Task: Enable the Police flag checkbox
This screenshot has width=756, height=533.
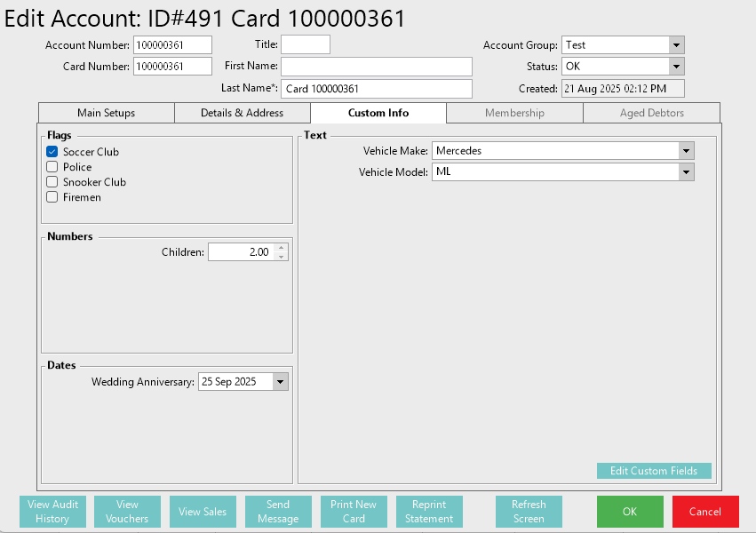Action: [52, 167]
